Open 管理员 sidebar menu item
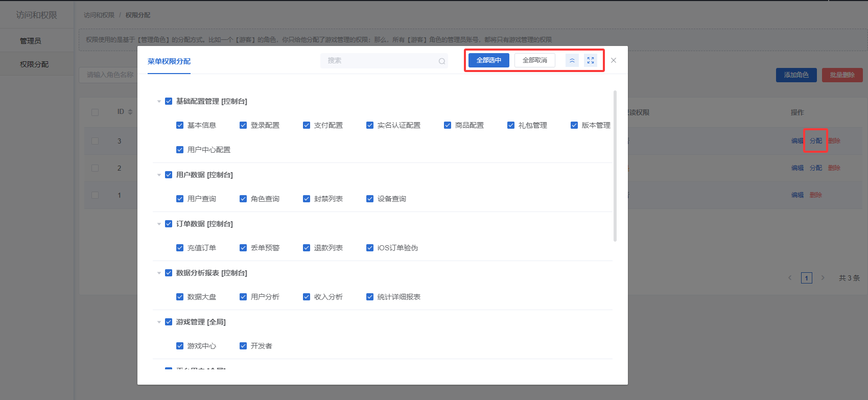Image resolution: width=868 pixels, height=400 pixels. click(37, 41)
